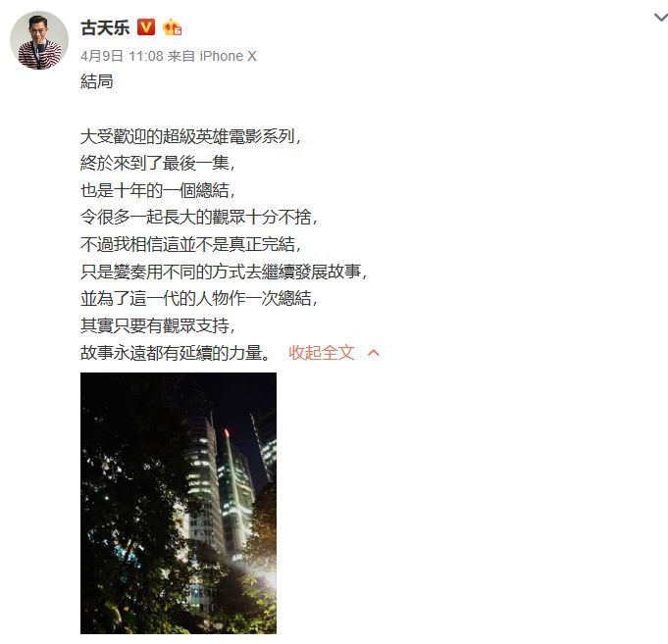Viewport: 668px width, 644px height.
Task: Open the post timestamp 4月9日 11:08
Action: point(122,56)
